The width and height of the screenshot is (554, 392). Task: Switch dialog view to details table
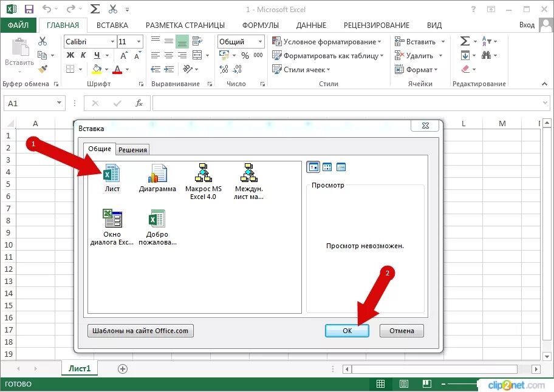pyautogui.click(x=341, y=167)
